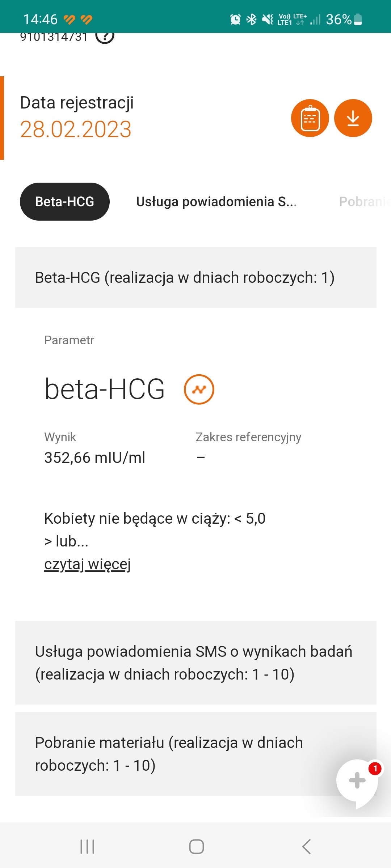391x868 pixels.
Task: Tap the red notification badge on chat bubble
Action: point(375,768)
